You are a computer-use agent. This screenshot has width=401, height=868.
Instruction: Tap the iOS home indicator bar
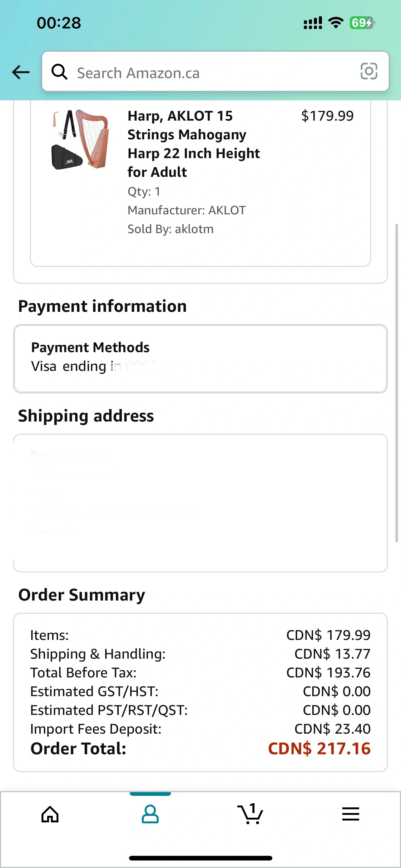(200, 858)
